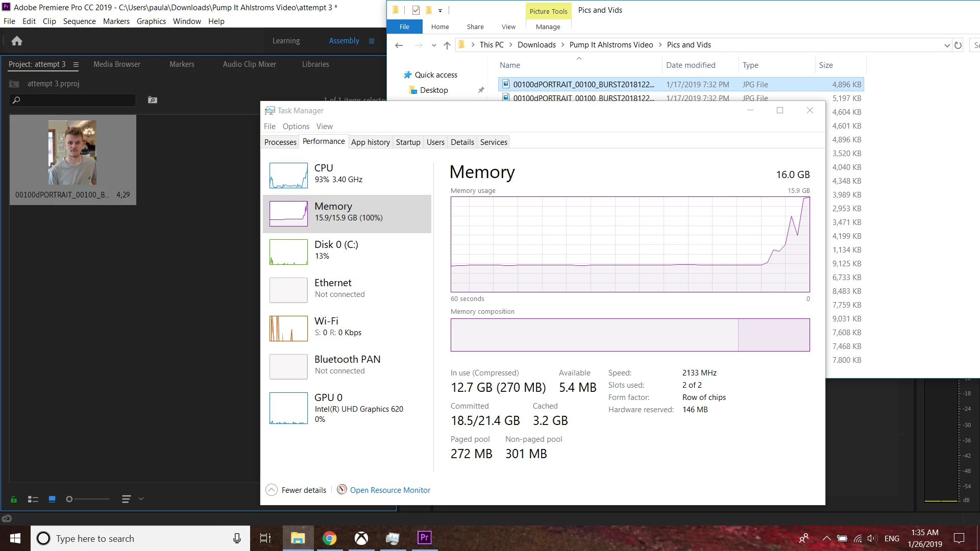Click the Sort Icons button
Viewport: 980px width, 551px height.
coord(127,499)
